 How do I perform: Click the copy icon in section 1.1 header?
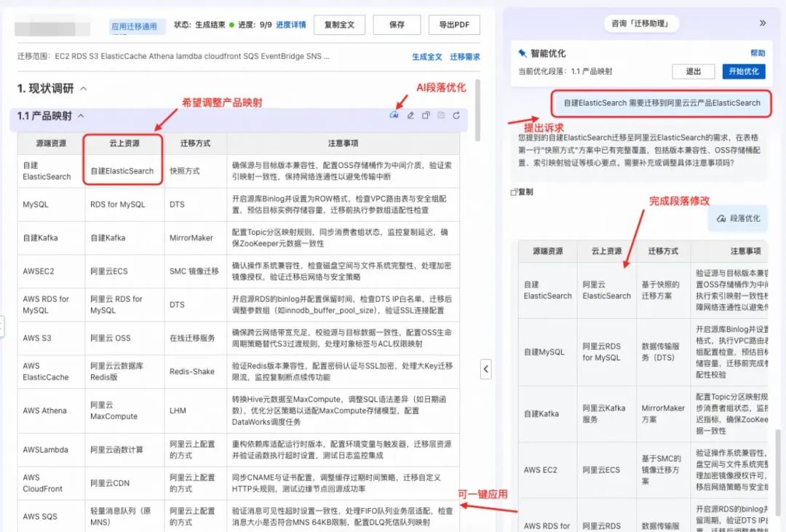point(426,116)
